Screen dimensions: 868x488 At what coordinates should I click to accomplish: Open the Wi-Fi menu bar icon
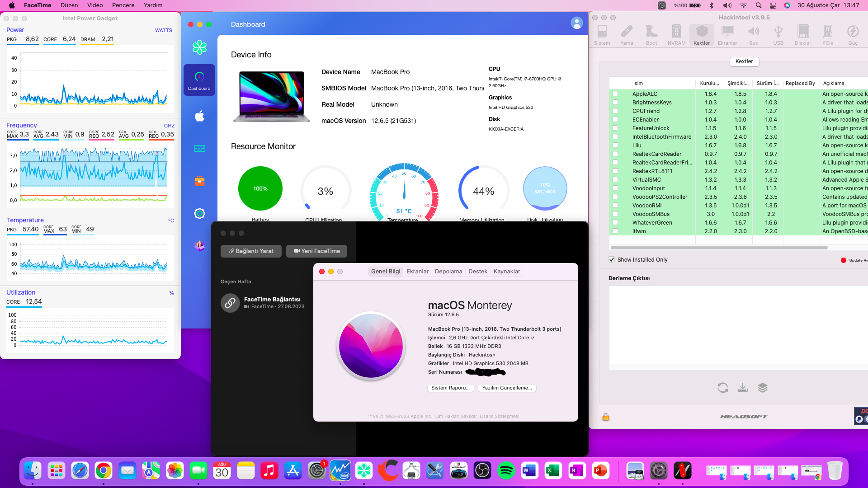coord(744,5)
